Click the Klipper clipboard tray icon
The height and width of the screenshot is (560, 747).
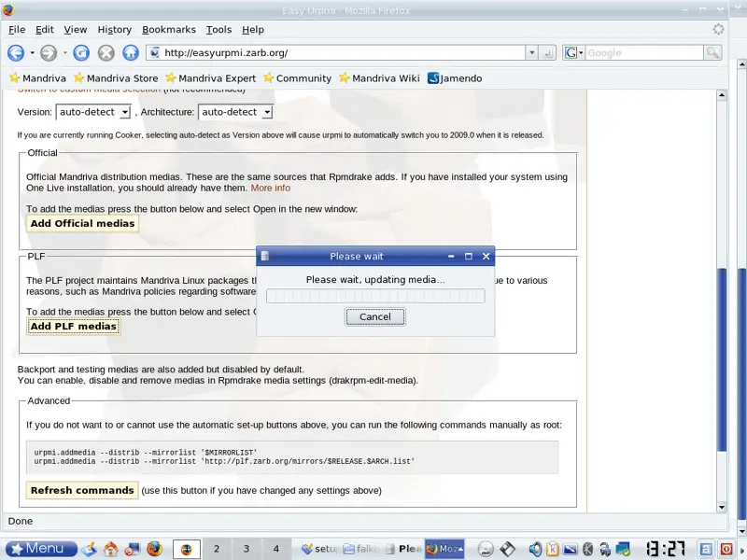[553, 549]
